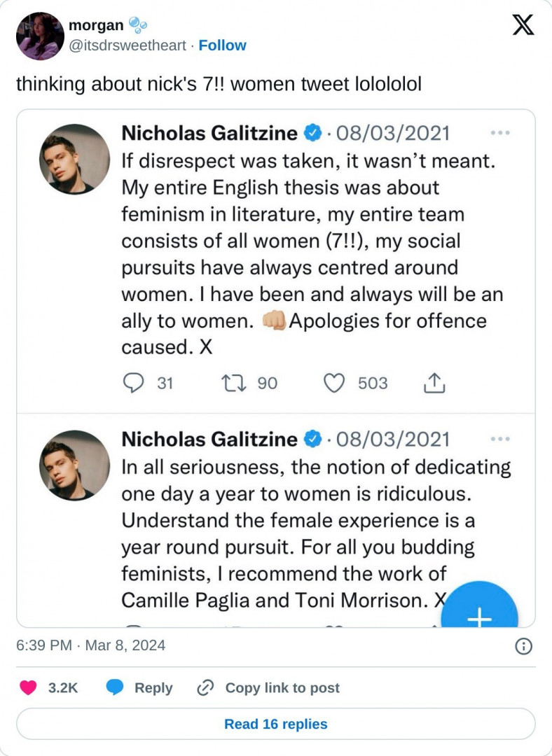The width and height of the screenshot is (552, 756).
Task: Like the post with heart icon
Action: (28, 688)
